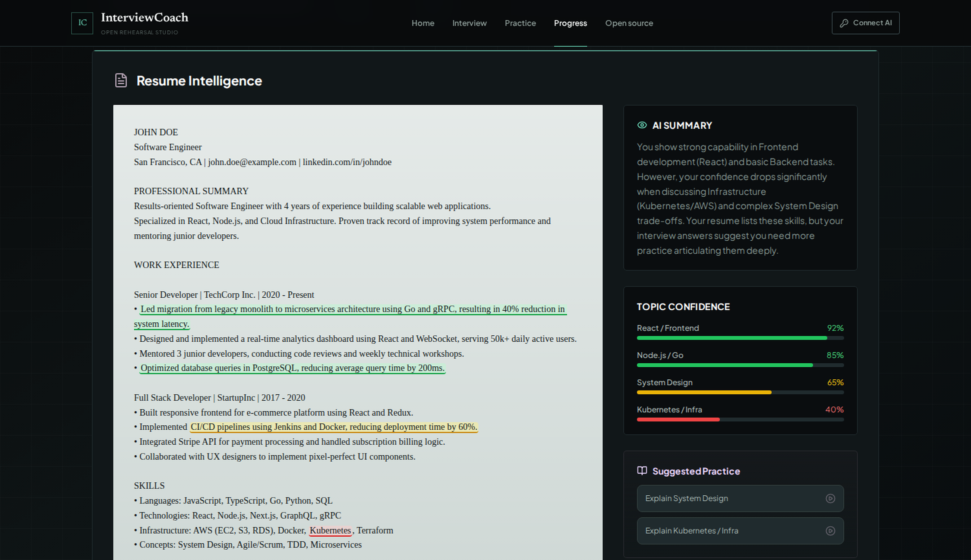
Task: Click the InterviewCoach brand title
Action: point(145,18)
